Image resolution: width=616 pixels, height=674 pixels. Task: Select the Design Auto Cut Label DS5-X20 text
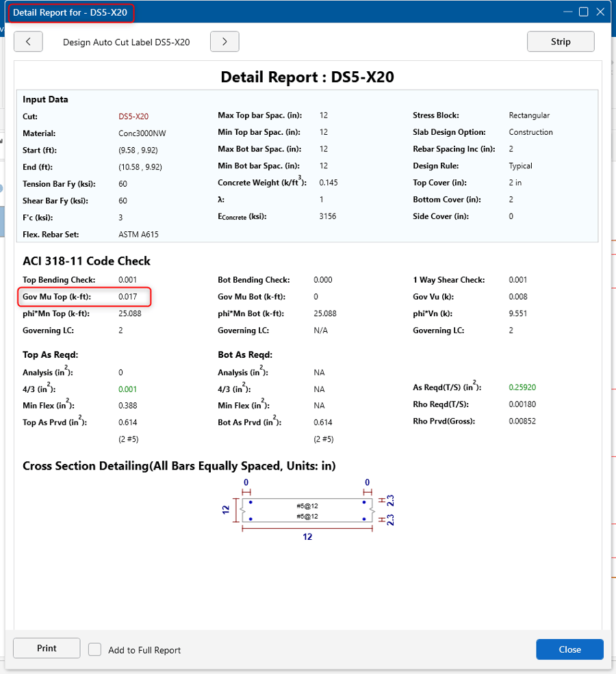[126, 42]
